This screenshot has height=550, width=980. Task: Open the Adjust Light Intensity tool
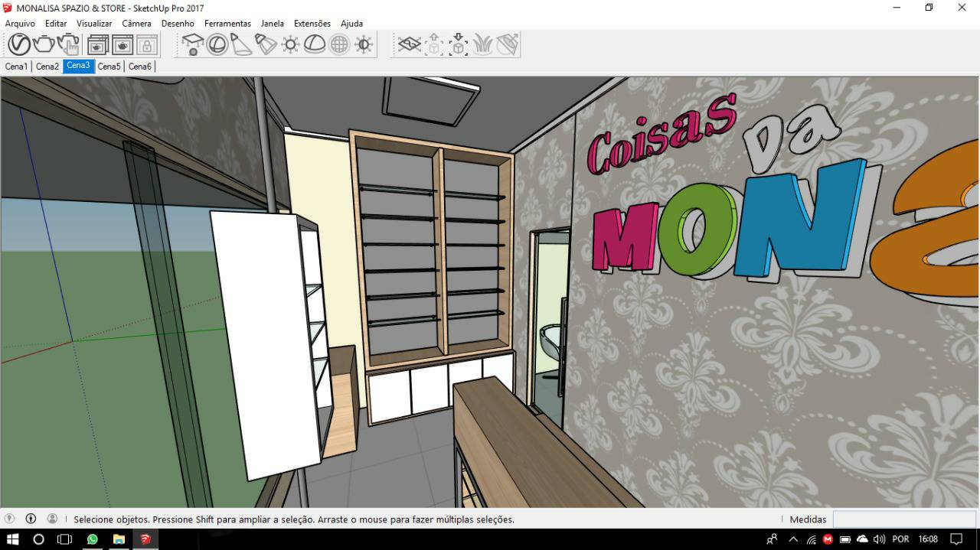[x=364, y=44]
